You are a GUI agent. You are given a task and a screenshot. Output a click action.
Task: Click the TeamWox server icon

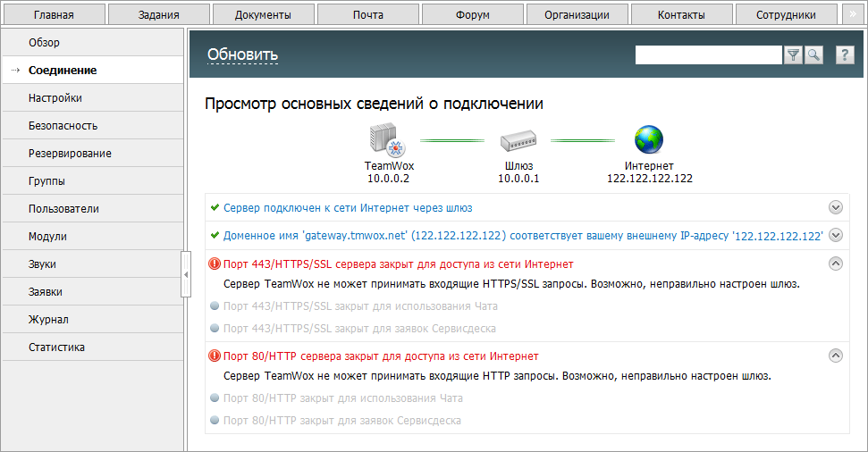pos(387,140)
